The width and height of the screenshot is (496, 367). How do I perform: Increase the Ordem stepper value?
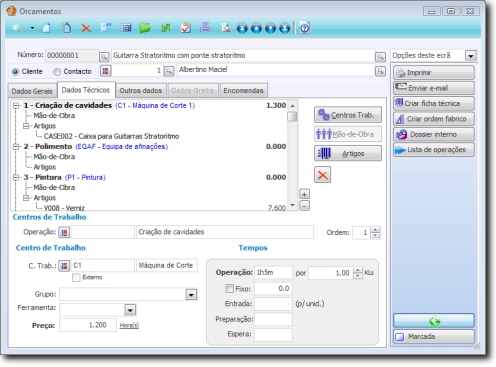click(375, 230)
